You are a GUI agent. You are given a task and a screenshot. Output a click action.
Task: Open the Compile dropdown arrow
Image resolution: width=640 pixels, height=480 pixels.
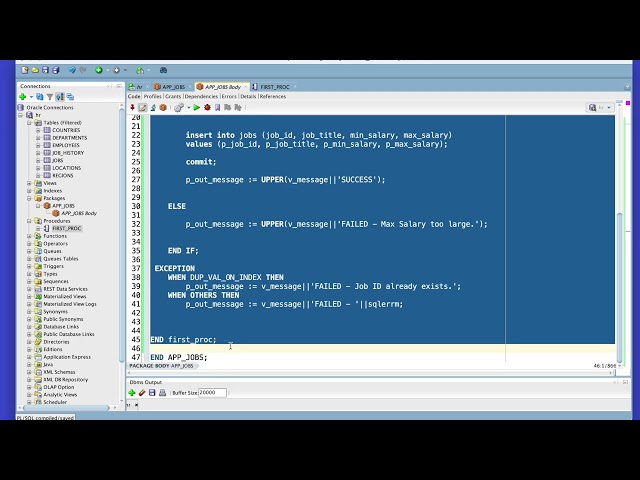[189, 108]
